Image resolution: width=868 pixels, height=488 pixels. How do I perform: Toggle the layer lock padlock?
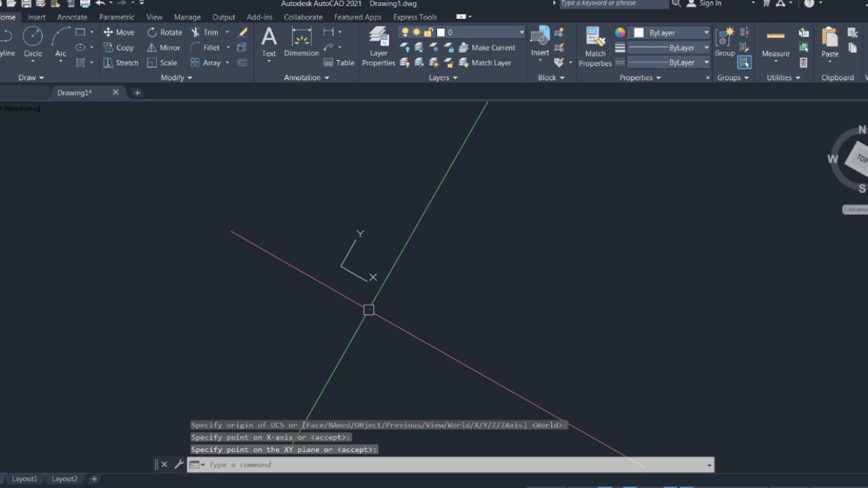(427, 32)
